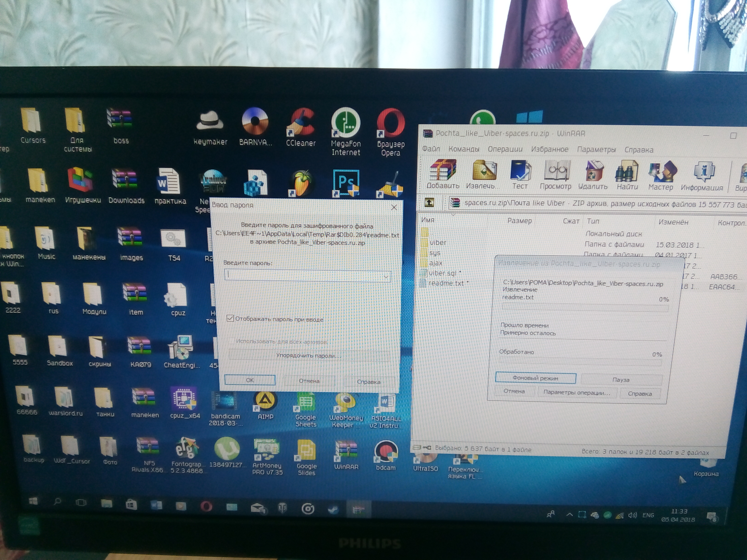Click Отмена in the password dialog
Screen dimensions: 747x560
point(309,381)
